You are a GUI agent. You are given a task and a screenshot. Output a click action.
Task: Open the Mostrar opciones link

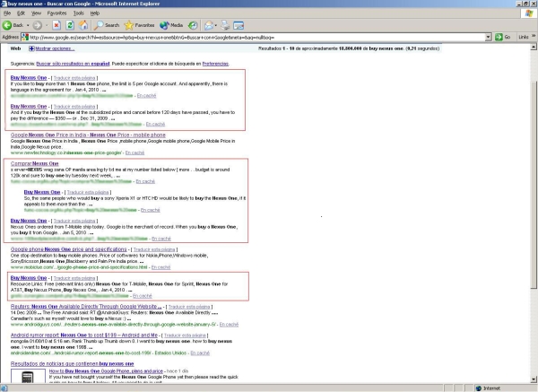point(55,48)
